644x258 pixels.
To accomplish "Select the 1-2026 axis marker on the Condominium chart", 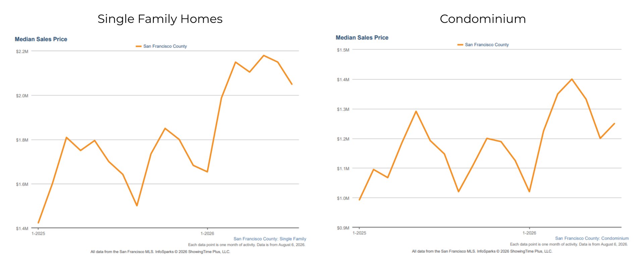I will (529, 233).
